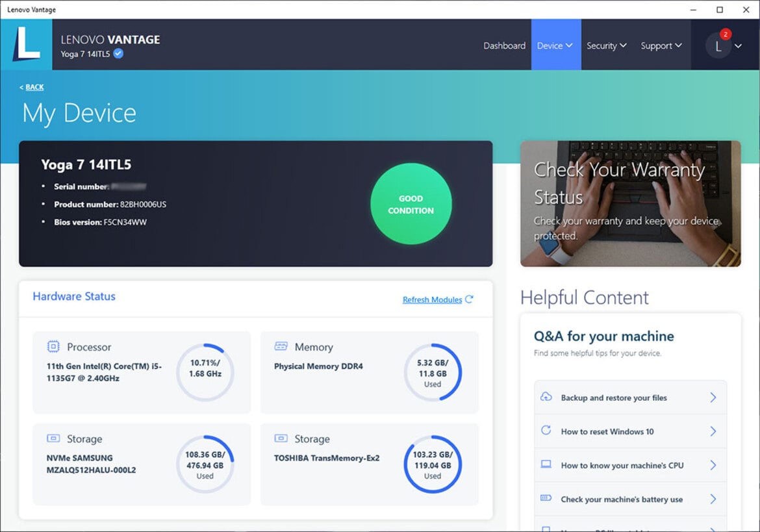760x532 pixels.
Task: Click the NVMe SAMSUNG storage drive icon
Action: click(53, 438)
